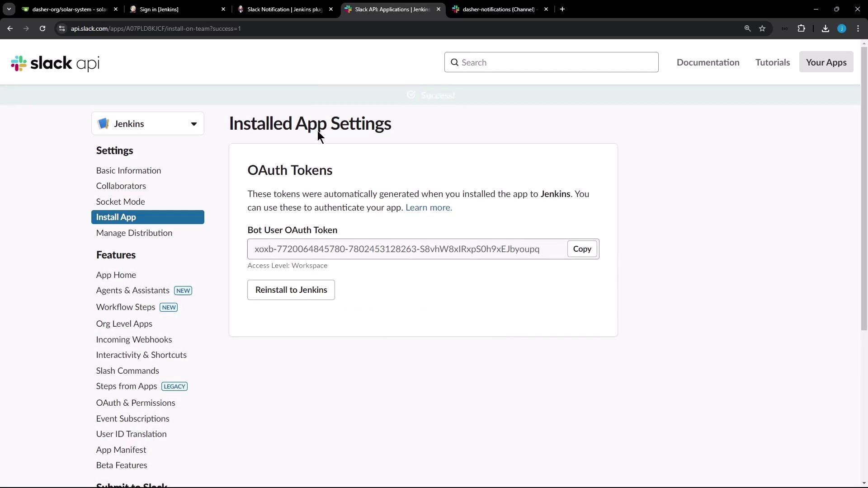Open the site information control beside the URL
This screenshot has width=868, height=488.
click(x=62, y=28)
